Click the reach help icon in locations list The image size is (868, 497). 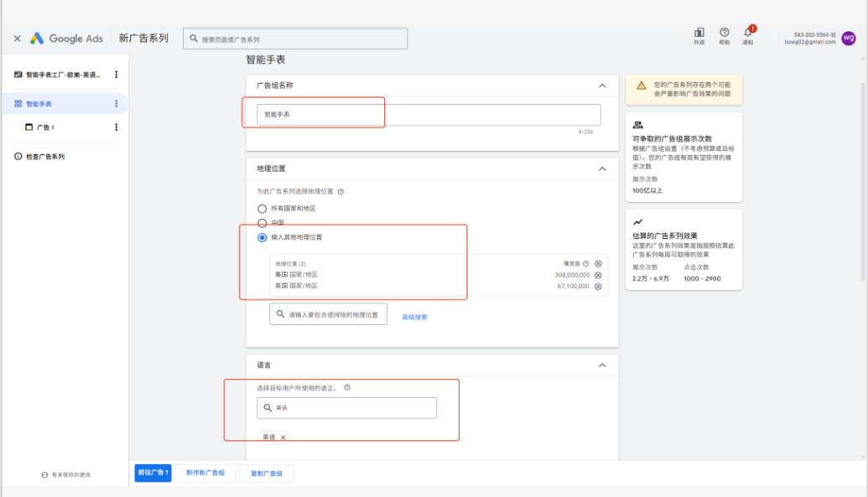[585, 264]
